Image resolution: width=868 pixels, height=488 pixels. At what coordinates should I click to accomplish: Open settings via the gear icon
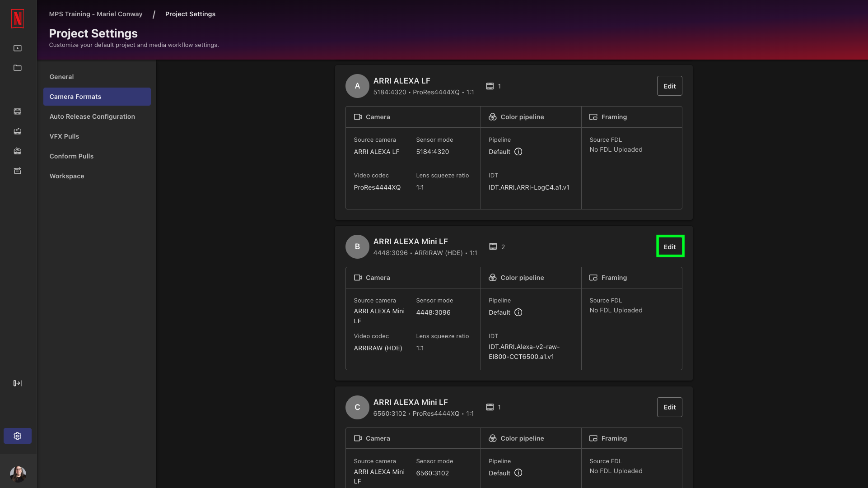click(x=18, y=436)
